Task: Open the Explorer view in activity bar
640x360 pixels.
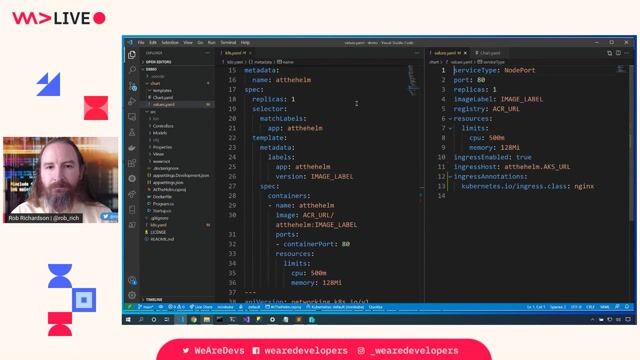Action: 132,55
